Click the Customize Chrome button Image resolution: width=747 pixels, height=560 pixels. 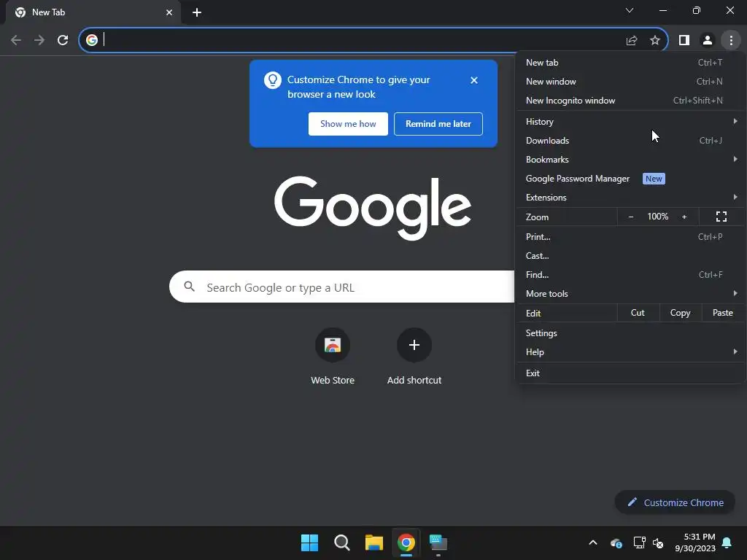[x=675, y=502]
